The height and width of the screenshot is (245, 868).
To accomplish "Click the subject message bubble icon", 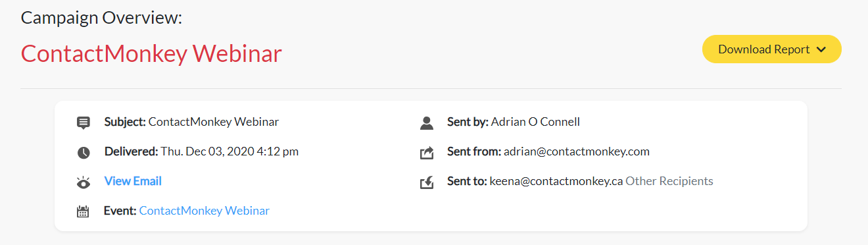I will [83, 122].
